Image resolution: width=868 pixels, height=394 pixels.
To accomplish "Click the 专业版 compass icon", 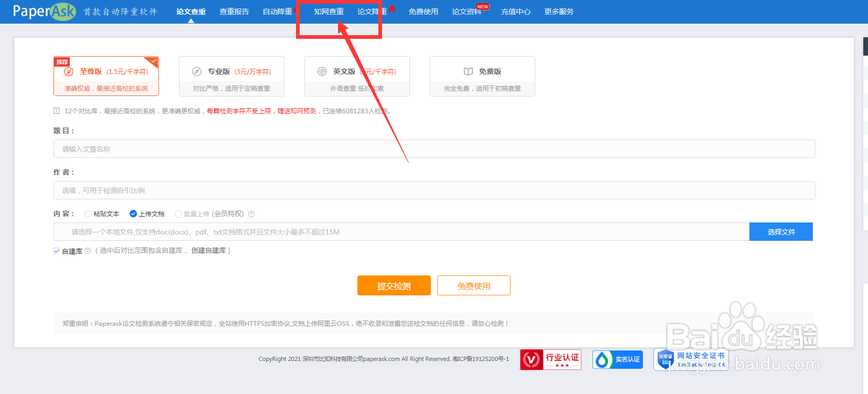I will click(x=197, y=71).
